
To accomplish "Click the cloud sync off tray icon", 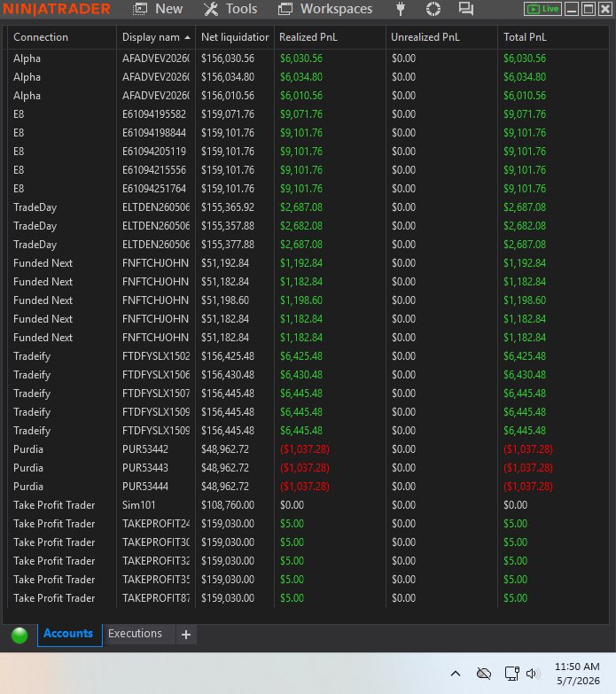I will pyautogui.click(x=484, y=674).
